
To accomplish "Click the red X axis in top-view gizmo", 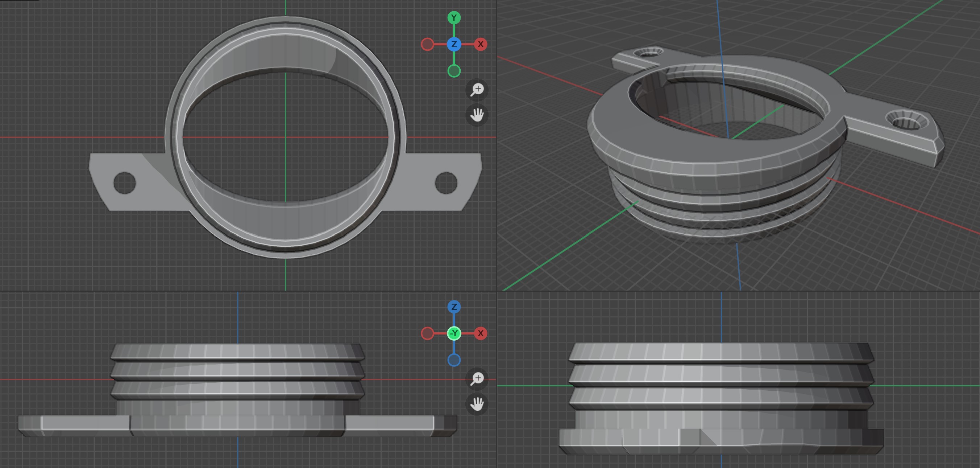I will 481,44.
